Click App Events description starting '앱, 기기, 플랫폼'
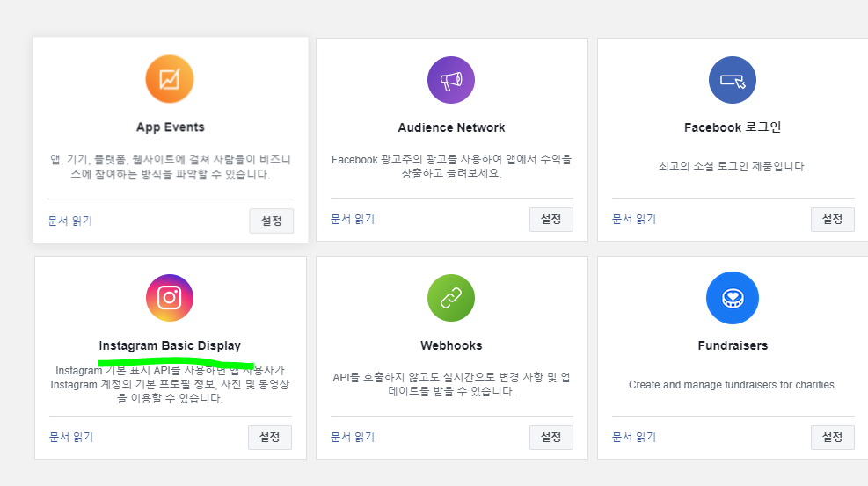This screenshot has height=486, width=868. (171, 166)
